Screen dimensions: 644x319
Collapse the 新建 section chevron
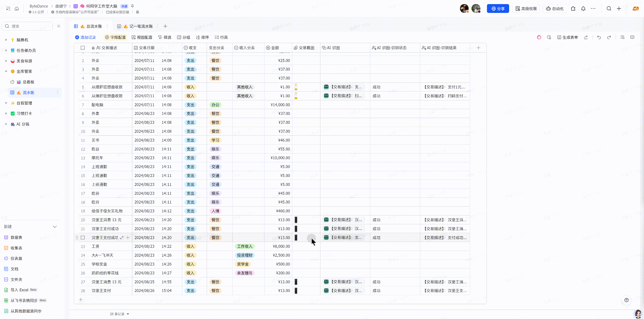pyautogui.click(x=55, y=227)
